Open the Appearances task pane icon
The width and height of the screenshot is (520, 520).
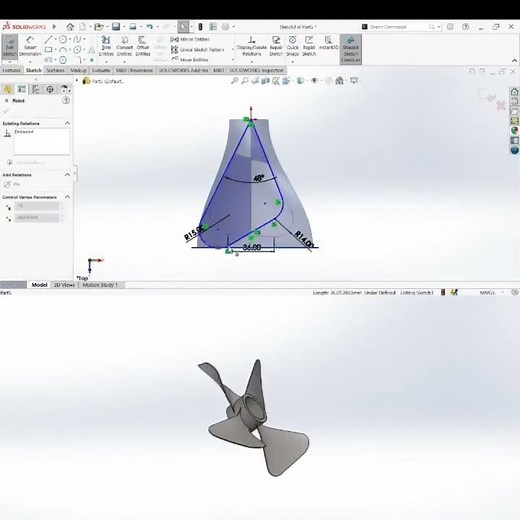[x=514, y=130]
